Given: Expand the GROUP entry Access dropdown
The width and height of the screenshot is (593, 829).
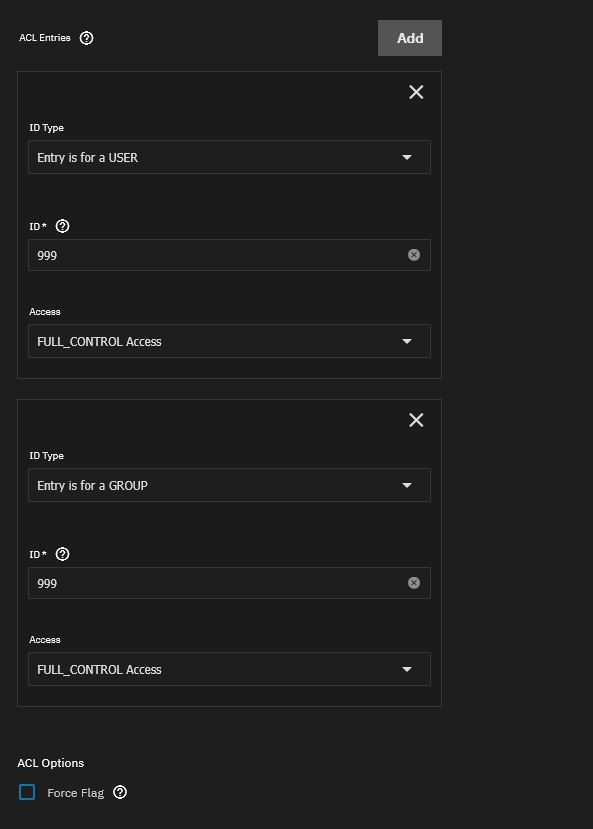Looking at the screenshot, I should point(229,669).
